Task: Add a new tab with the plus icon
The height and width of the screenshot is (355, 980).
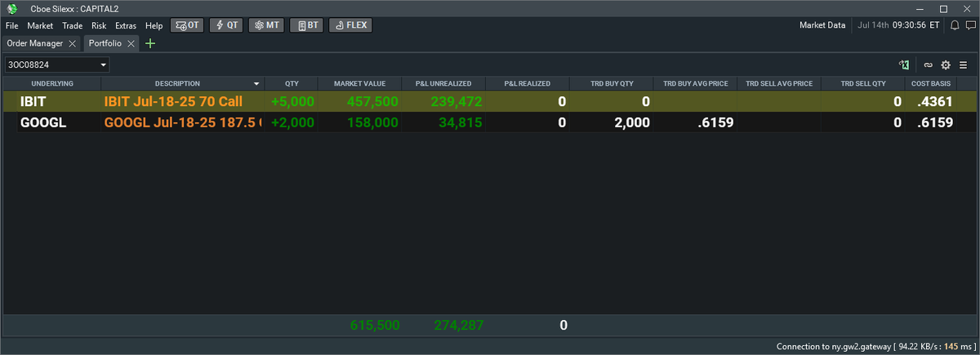Action: click(149, 43)
